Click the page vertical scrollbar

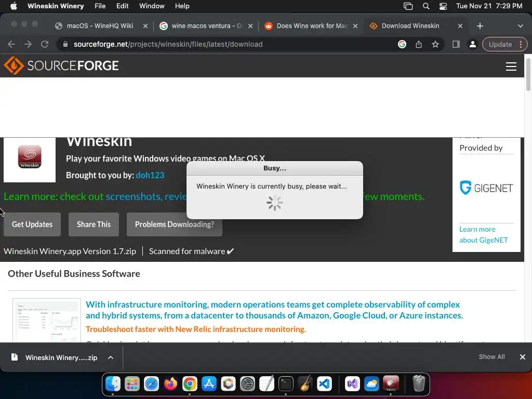click(x=528, y=75)
